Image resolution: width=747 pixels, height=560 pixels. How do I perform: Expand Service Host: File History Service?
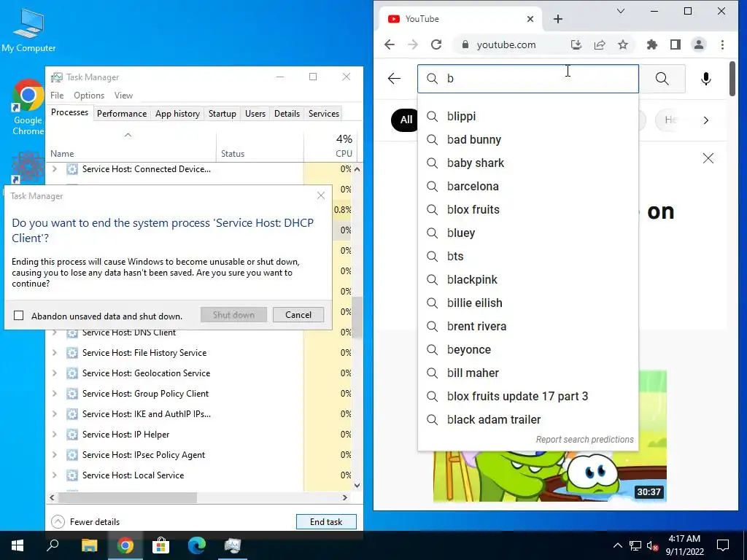[x=54, y=353]
